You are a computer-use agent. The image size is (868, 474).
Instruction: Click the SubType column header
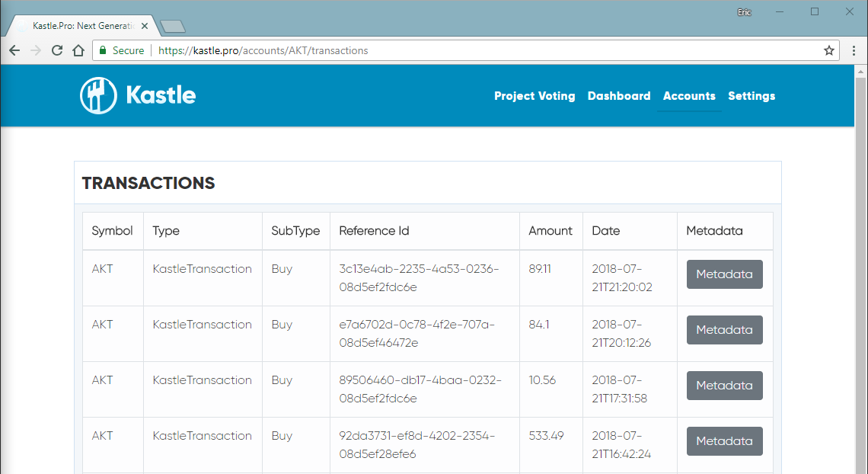coord(295,231)
